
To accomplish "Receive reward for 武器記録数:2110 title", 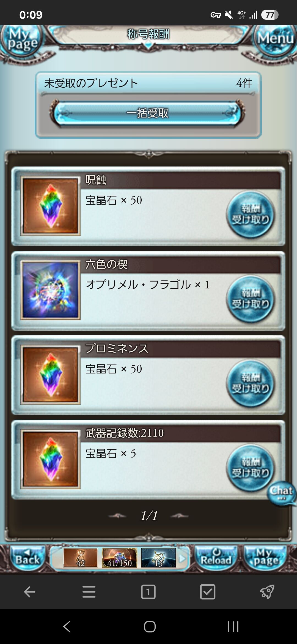I will [250, 468].
